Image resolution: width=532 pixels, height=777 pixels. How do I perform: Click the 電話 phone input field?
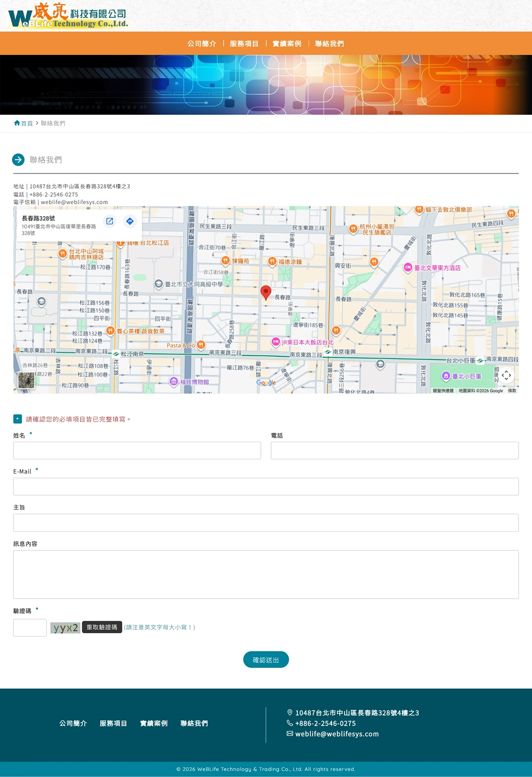pyautogui.click(x=395, y=451)
